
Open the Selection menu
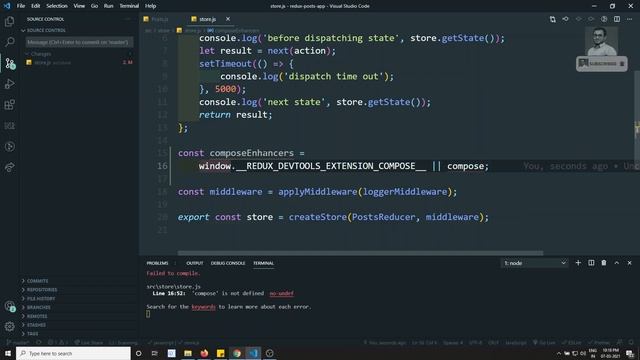(57, 6)
